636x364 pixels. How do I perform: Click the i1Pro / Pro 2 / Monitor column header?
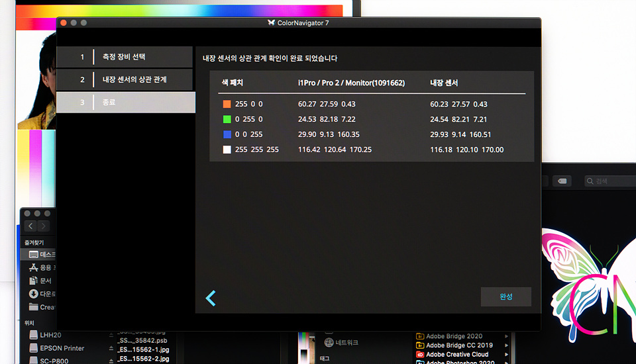351,83
